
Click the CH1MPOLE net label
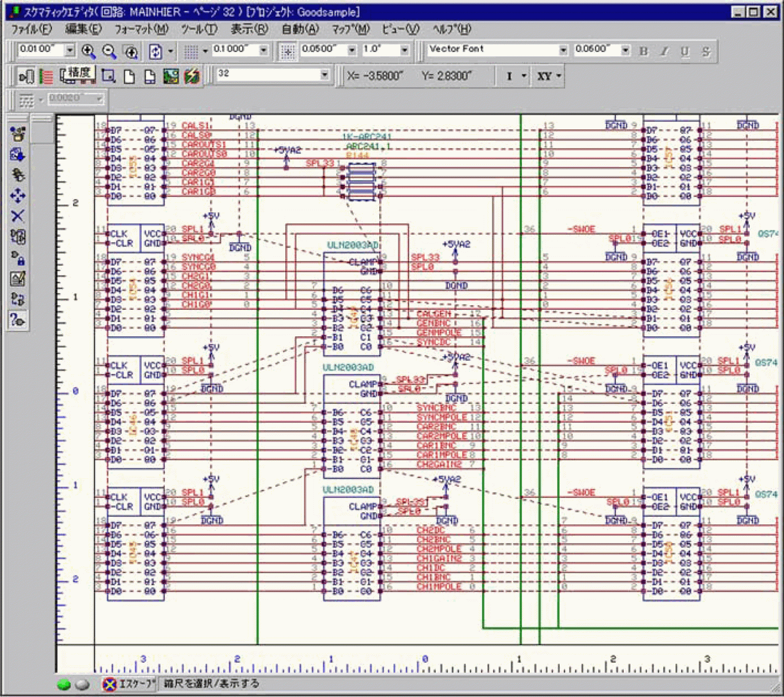pos(439,587)
